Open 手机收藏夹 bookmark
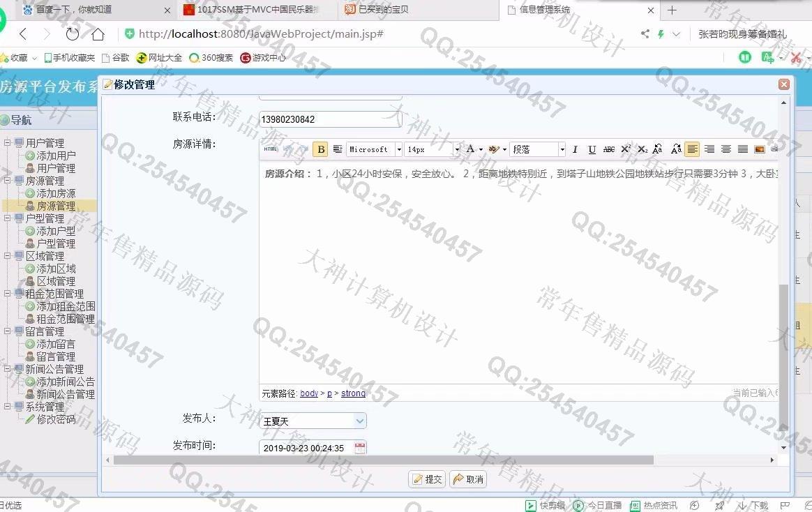The image size is (812, 512). 69,58
